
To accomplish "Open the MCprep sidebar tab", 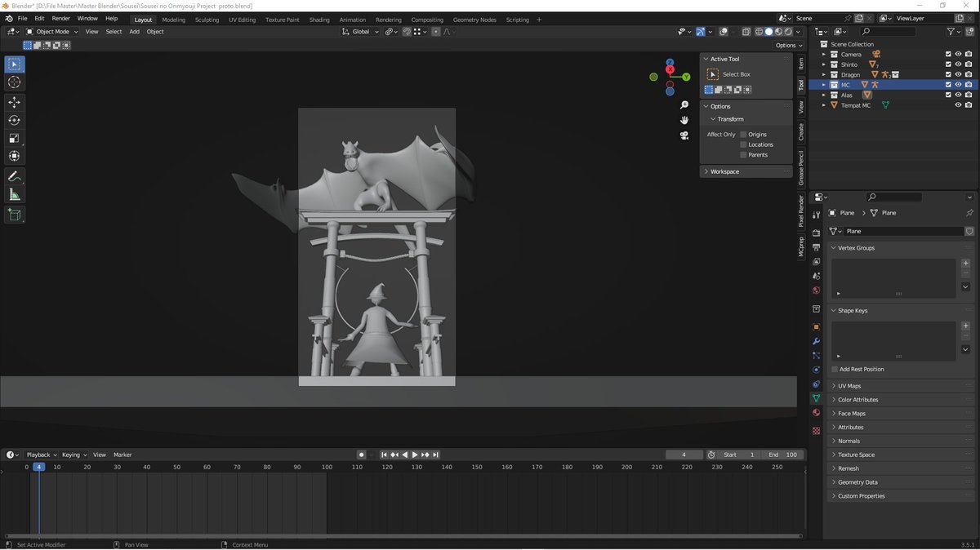I will pyautogui.click(x=801, y=247).
